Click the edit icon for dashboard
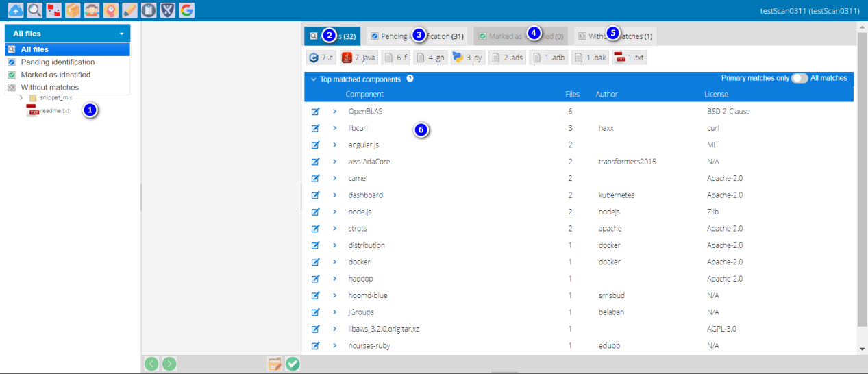Viewport: 868px width, 374px height. tap(316, 195)
